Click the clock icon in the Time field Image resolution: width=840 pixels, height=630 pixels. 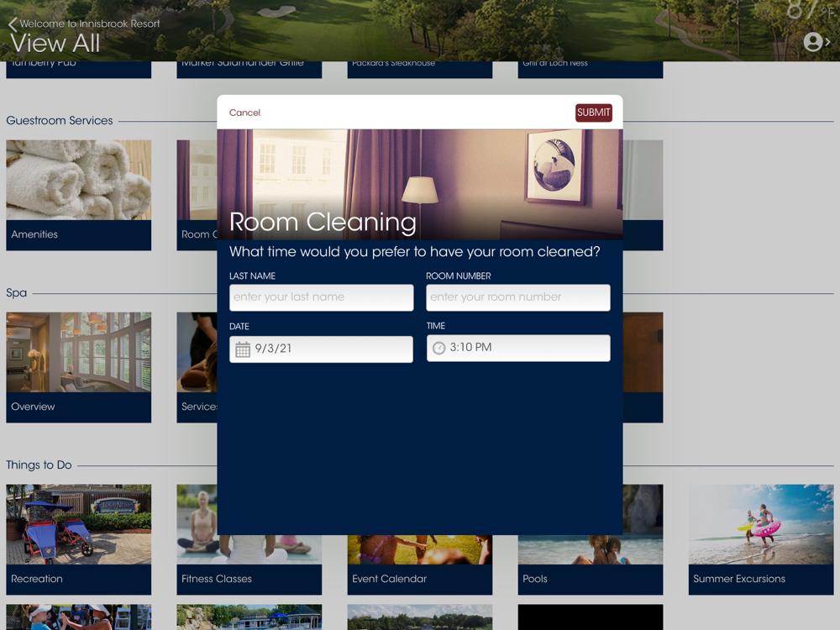tap(438, 349)
